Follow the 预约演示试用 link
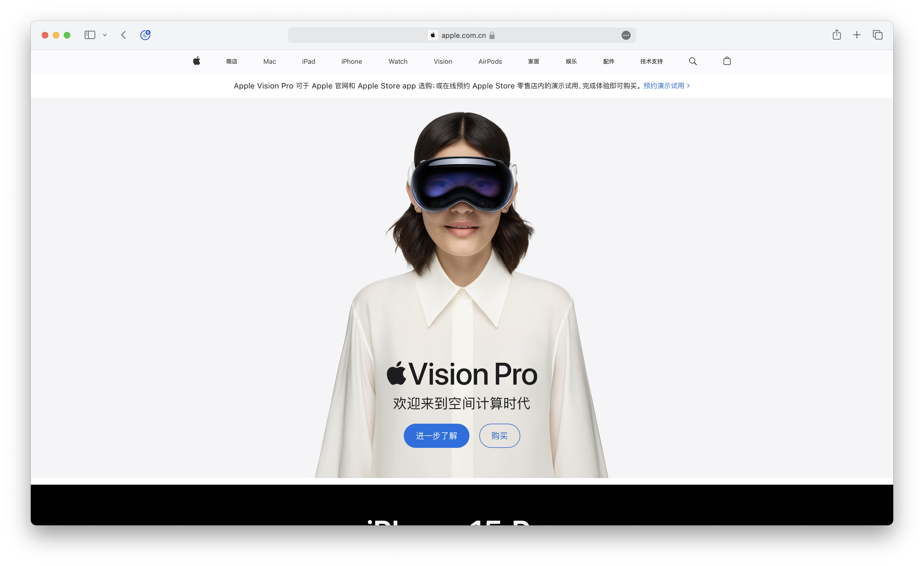This screenshot has width=924, height=566. coord(666,86)
